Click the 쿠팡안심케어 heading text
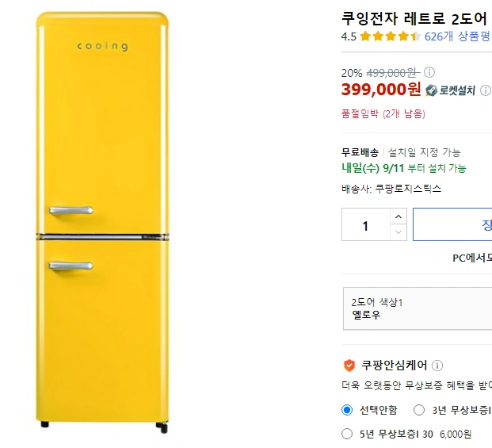492x448 pixels. tap(394, 366)
